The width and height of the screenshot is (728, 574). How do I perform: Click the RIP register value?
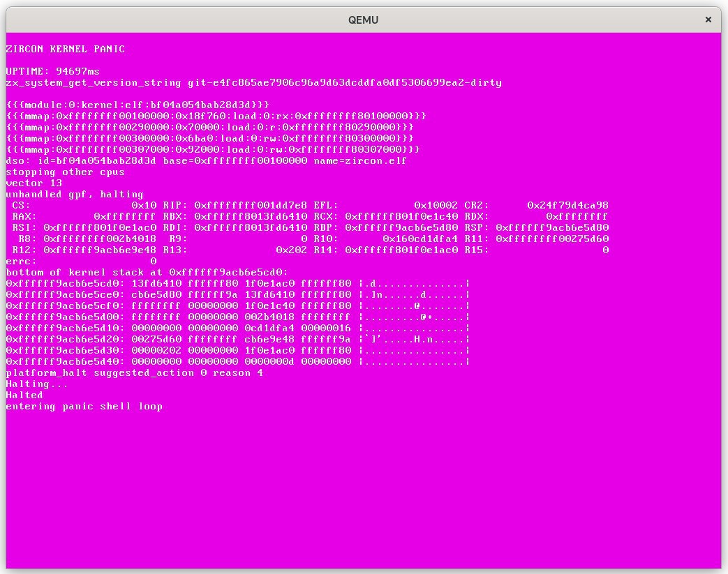[x=251, y=205]
